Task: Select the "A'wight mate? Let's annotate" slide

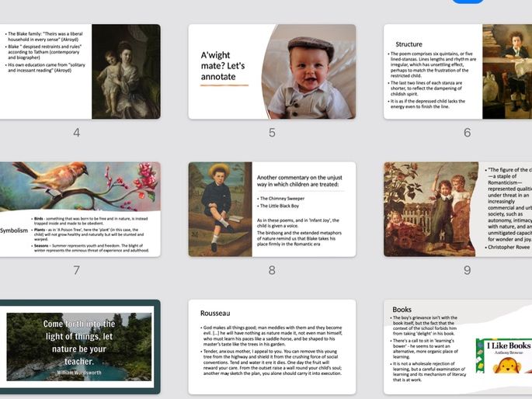Action: click(272, 71)
